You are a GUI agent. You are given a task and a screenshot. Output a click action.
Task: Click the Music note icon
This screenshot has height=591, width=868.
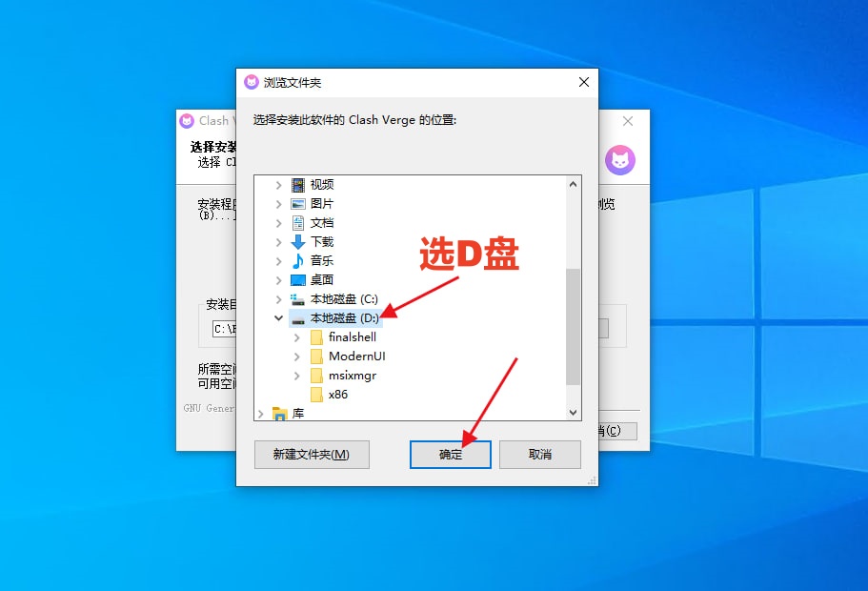[298, 261]
